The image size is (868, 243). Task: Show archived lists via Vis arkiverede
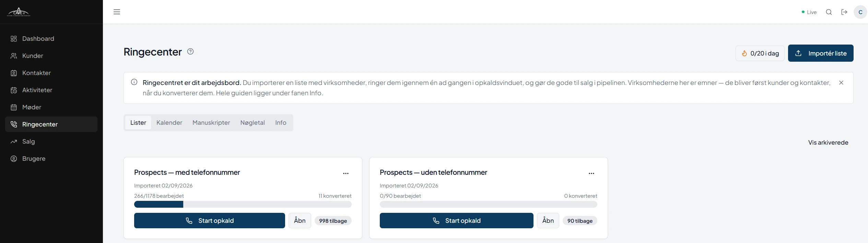pos(828,143)
